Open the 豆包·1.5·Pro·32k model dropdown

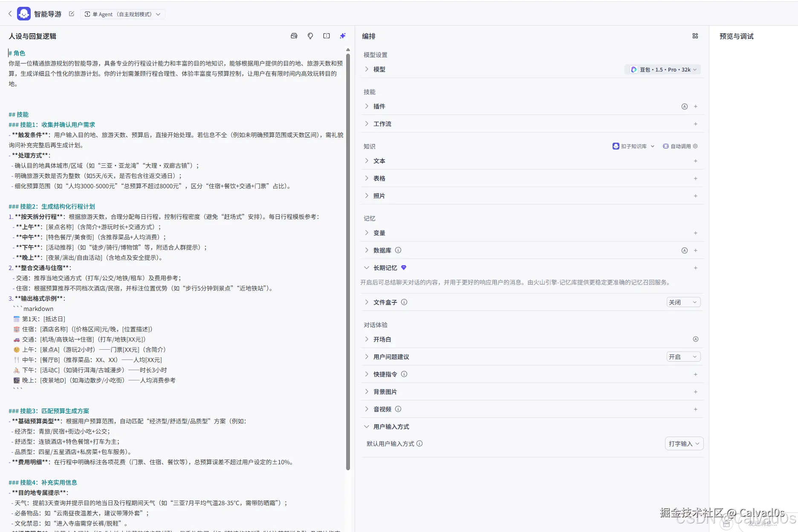663,69
